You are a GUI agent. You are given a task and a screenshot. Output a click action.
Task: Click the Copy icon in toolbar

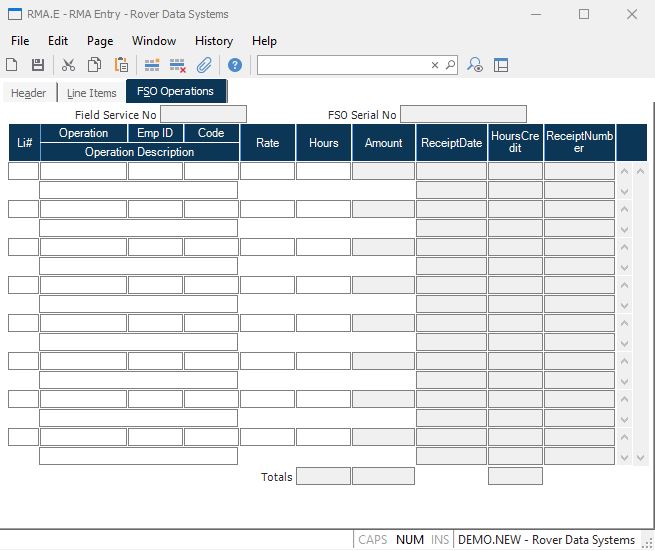94,65
